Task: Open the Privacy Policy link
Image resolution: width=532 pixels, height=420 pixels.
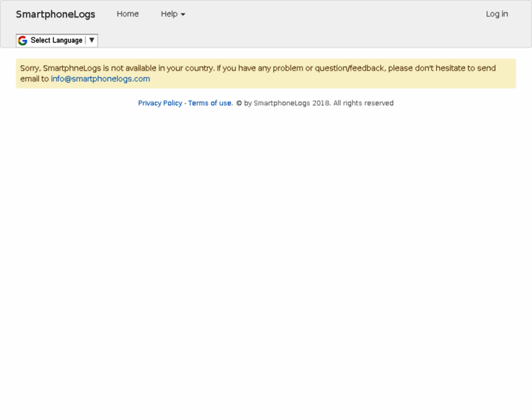Action: point(160,103)
